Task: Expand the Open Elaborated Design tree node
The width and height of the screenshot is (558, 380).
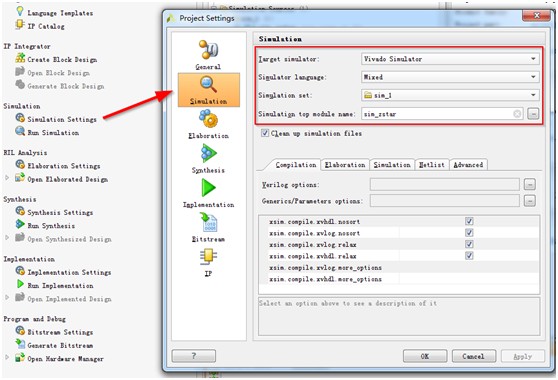Action: click(x=7, y=177)
